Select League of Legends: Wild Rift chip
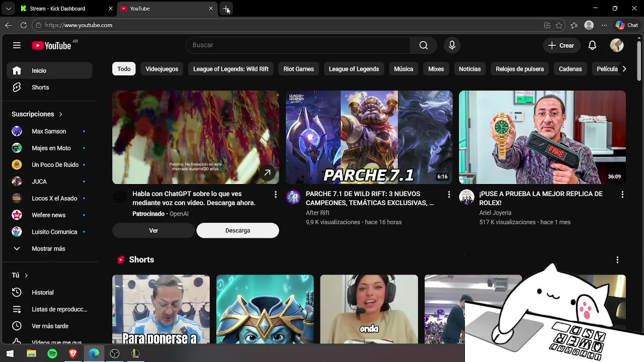 pyautogui.click(x=231, y=69)
